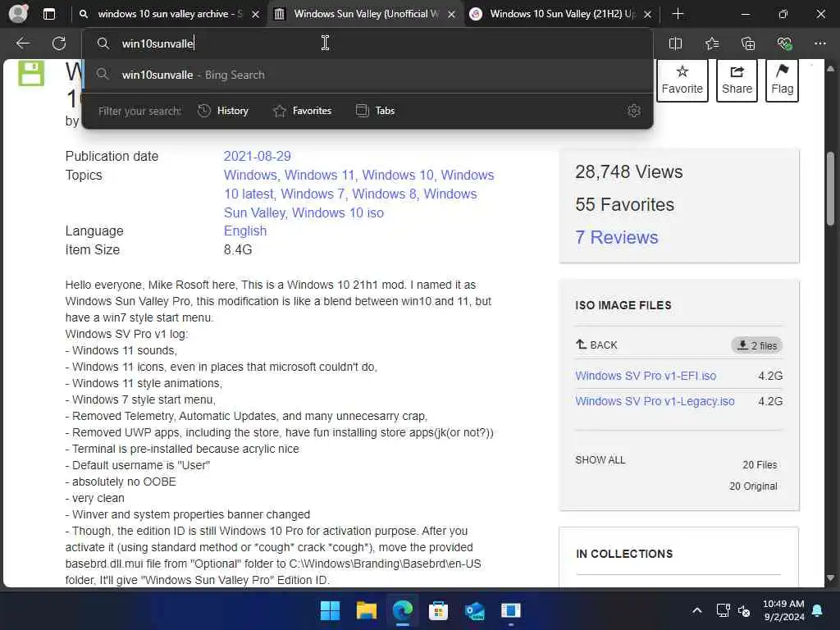Reload the page with refresh icon

click(x=59, y=43)
